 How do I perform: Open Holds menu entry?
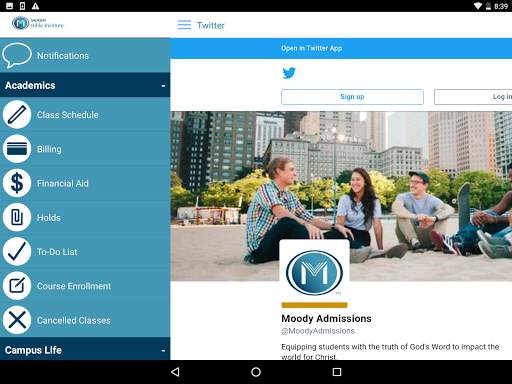[85, 217]
